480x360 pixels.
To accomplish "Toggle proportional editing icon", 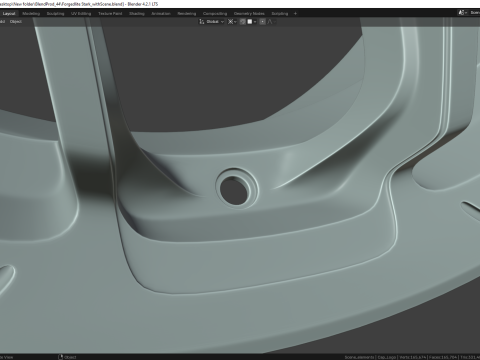I will pos(263,21).
